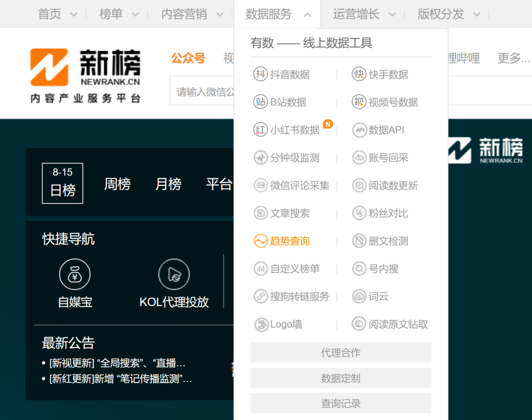Screen dimensions: 532x420
Task: Click the 自定义榜单 chart icon
Action: 261,269
